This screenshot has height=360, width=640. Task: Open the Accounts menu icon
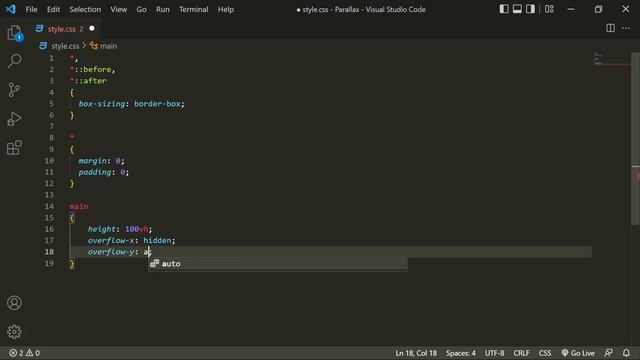(x=14, y=303)
